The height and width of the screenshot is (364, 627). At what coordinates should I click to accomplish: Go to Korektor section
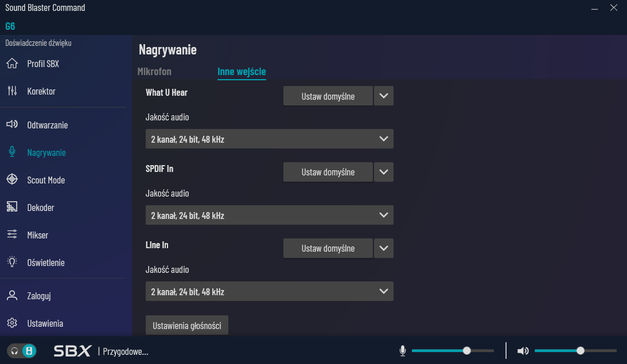tap(41, 91)
